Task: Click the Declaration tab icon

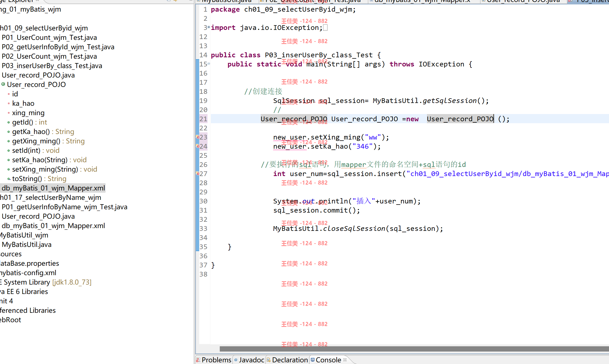Action: 268,360
